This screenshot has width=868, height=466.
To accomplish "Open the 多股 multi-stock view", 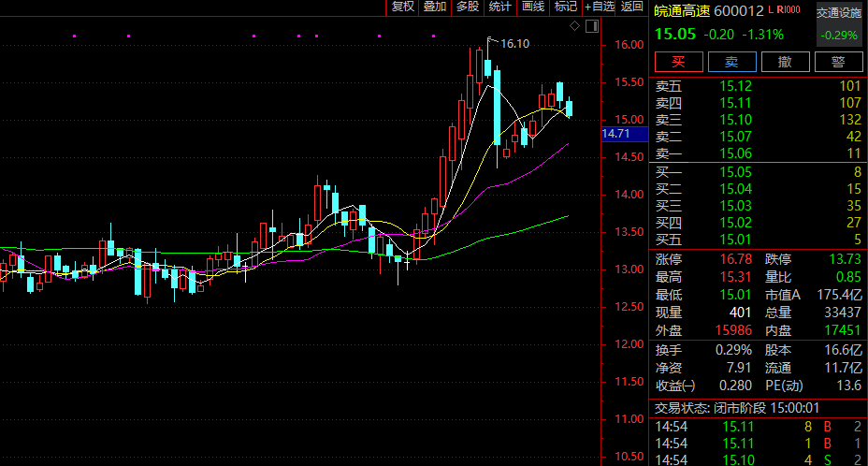I will click(x=467, y=7).
